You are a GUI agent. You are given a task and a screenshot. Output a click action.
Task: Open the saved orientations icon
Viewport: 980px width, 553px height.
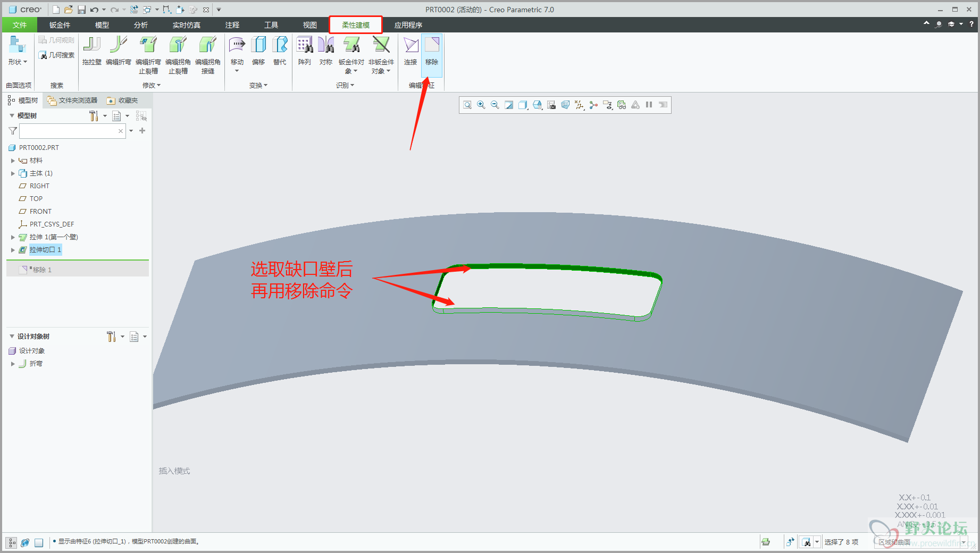pos(538,105)
